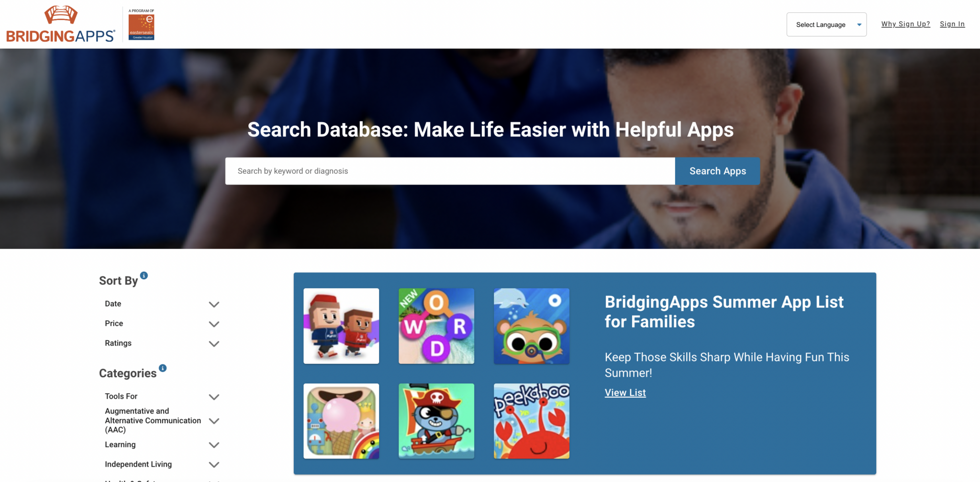Screen dimensions: 980x482
Task: Click the snorkeling monkey app icon
Action: [x=531, y=326]
